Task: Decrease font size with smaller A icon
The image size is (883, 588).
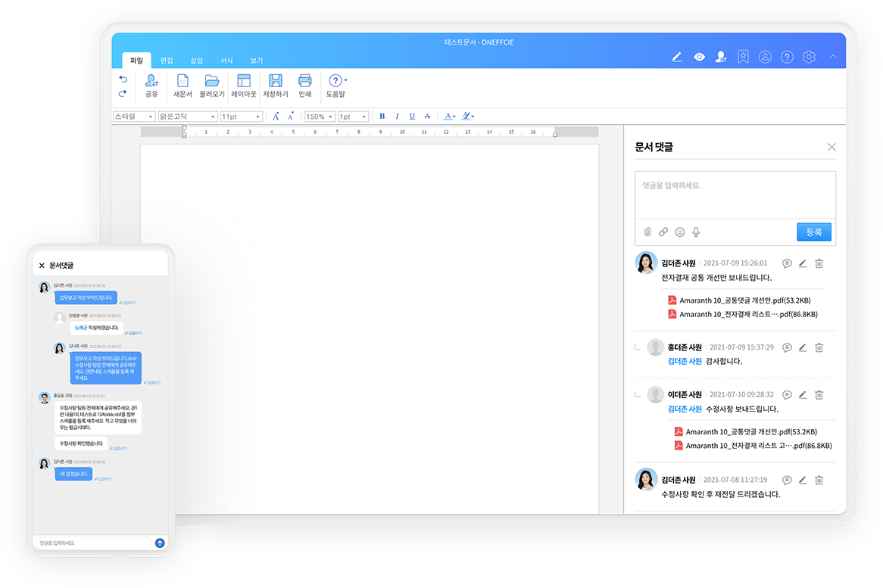Action: coord(291,117)
